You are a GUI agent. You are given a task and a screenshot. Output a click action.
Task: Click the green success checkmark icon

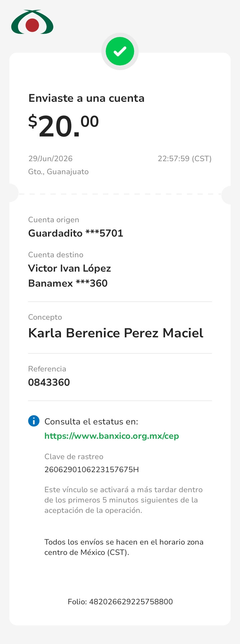point(120,51)
